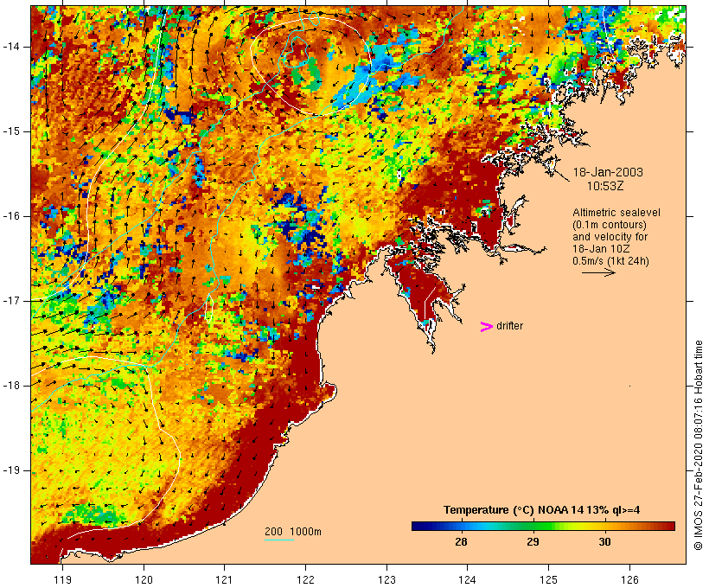Click the velocity scale arrow in legend
The image size is (709, 588).
(x=598, y=272)
